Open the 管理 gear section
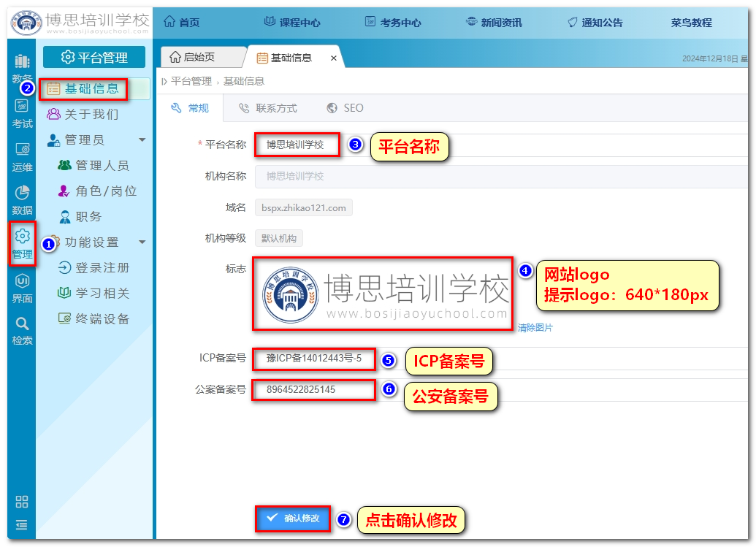The height and width of the screenshot is (547, 756). (22, 244)
